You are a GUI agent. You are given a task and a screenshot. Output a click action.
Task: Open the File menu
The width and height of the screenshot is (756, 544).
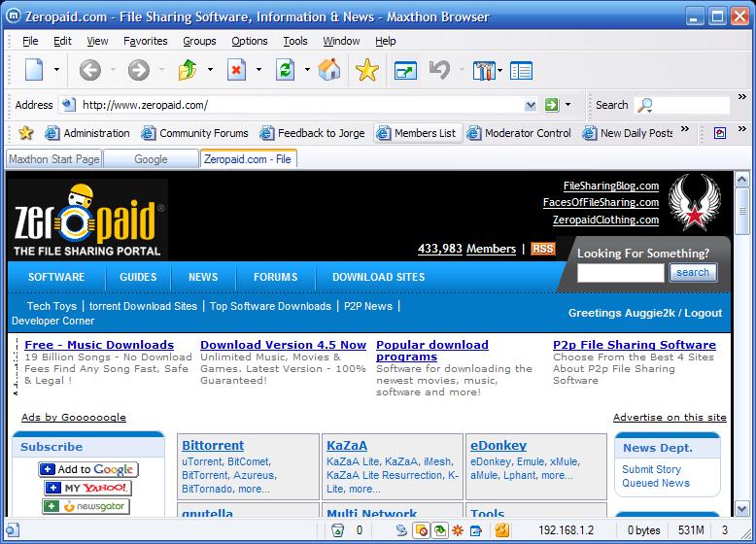[30, 41]
